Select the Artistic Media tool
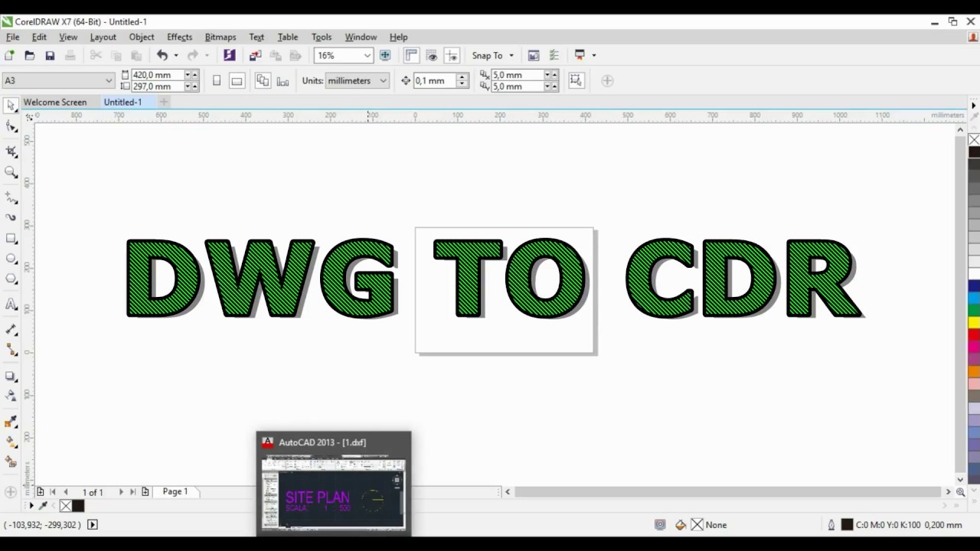Image resolution: width=980 pixels, height=551 pixels. pos(11,217)
